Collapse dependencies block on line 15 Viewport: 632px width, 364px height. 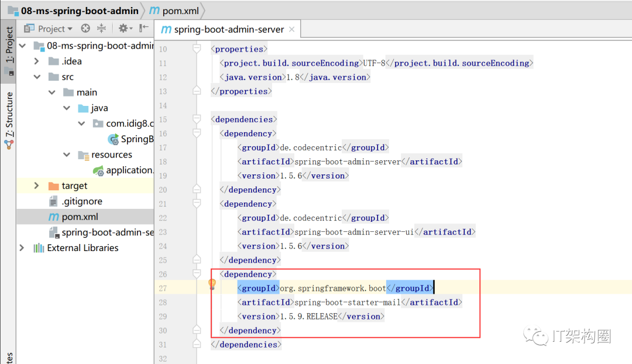click(197, 119)
